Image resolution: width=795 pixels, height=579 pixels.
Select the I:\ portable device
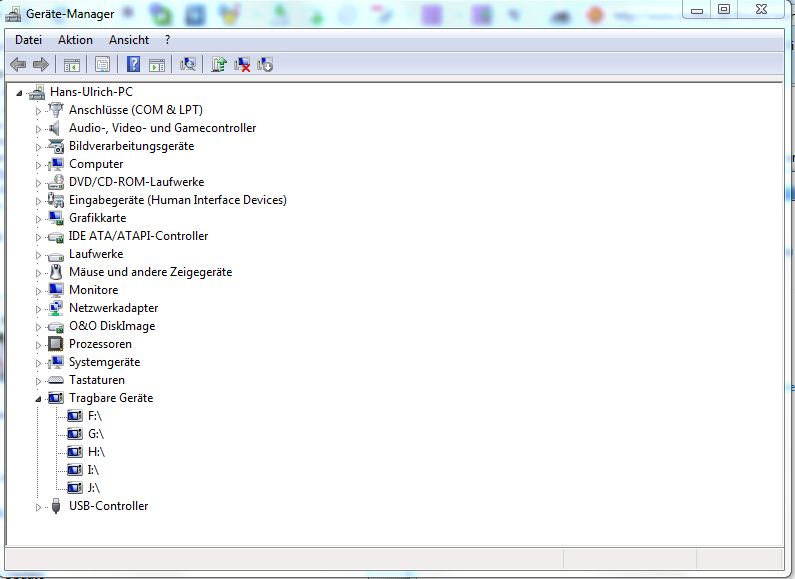click(93, 470)
